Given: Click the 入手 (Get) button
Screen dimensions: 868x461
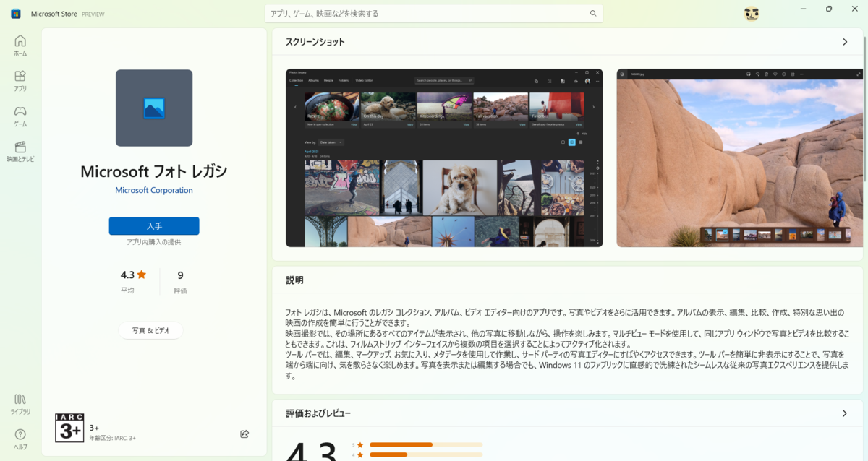Looking at the screenshot, I should pos(154,225).
